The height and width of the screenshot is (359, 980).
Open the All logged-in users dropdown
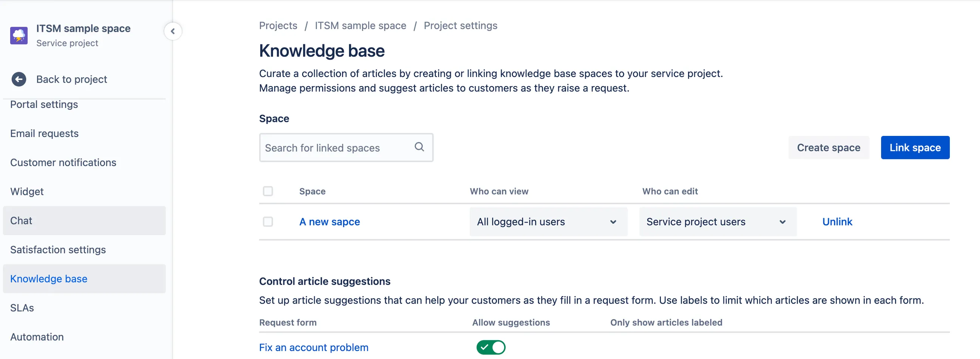(x=548, y=222)
